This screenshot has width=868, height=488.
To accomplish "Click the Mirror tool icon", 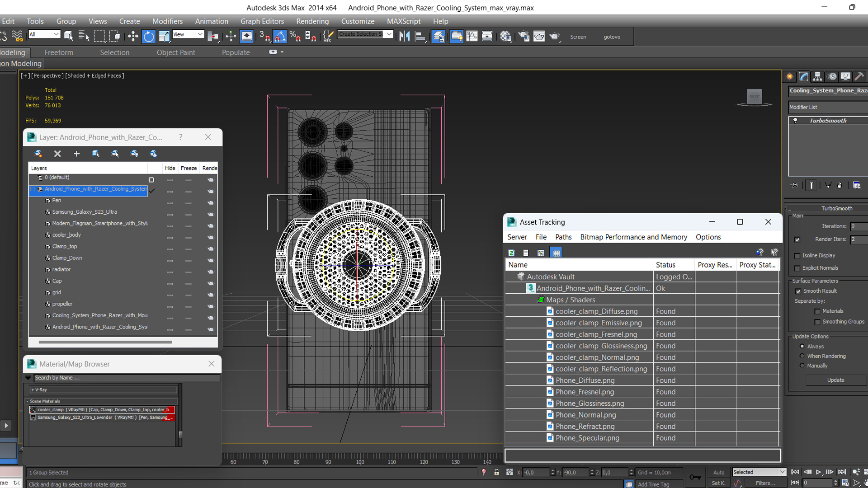I will 405,37.
